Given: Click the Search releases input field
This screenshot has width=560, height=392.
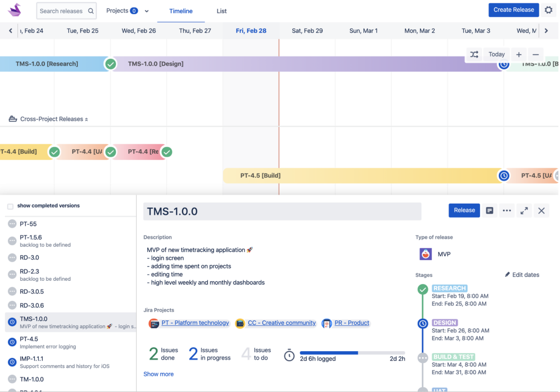Looking at the screenshot, I should 64,11.
